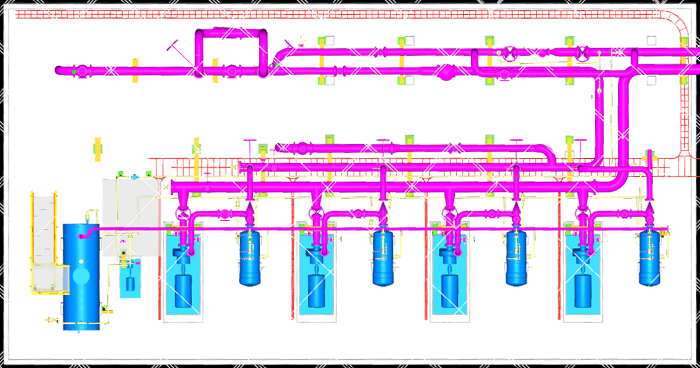Image resolution: width=700 pixels, height=368 pixels.
Task: Select the gray rectangular panel beside the tank
Action: pos(131,217)
